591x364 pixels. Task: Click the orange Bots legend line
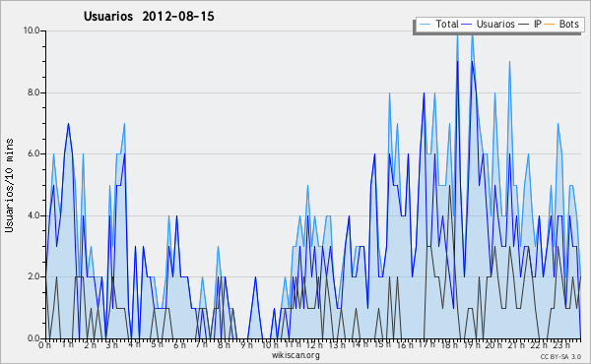point(550,25)
